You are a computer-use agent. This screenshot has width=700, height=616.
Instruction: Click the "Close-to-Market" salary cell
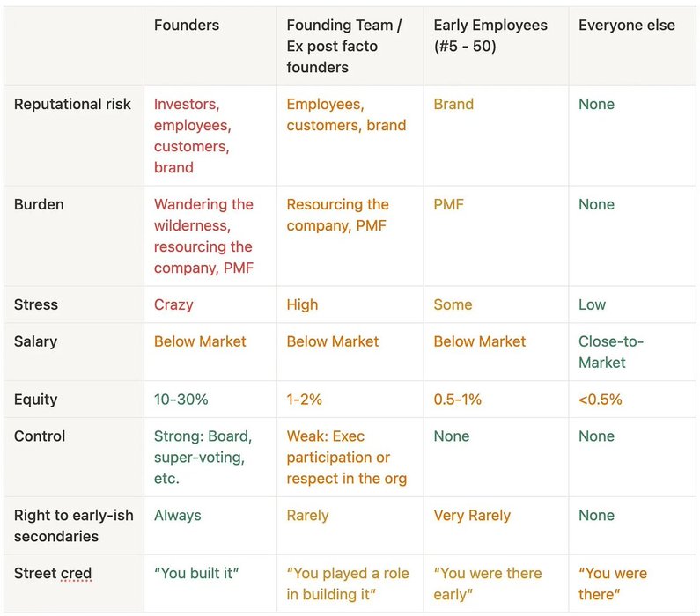coord(611,352)
